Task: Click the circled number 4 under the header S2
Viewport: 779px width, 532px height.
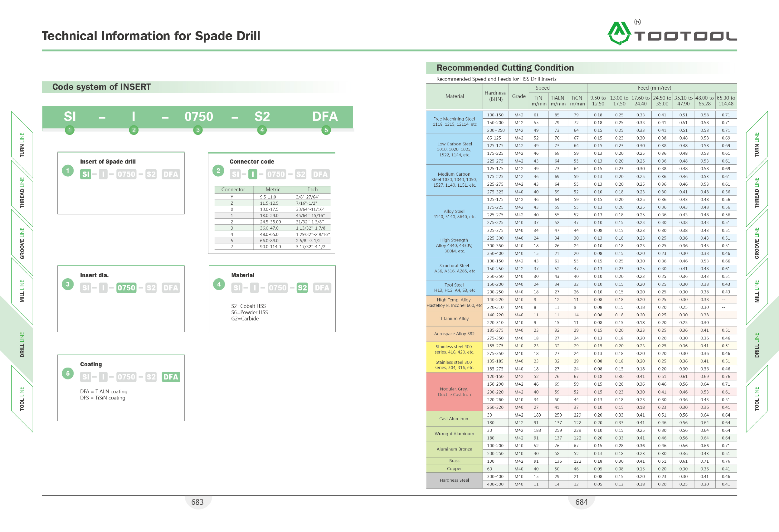Action: (x=262, y=130)
